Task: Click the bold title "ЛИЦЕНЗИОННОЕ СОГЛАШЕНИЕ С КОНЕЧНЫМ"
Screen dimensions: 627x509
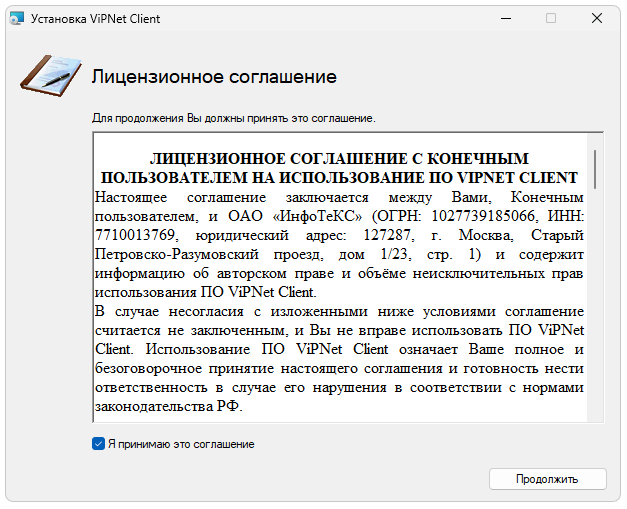Action: pyautogui.click(x=339, y=159)
